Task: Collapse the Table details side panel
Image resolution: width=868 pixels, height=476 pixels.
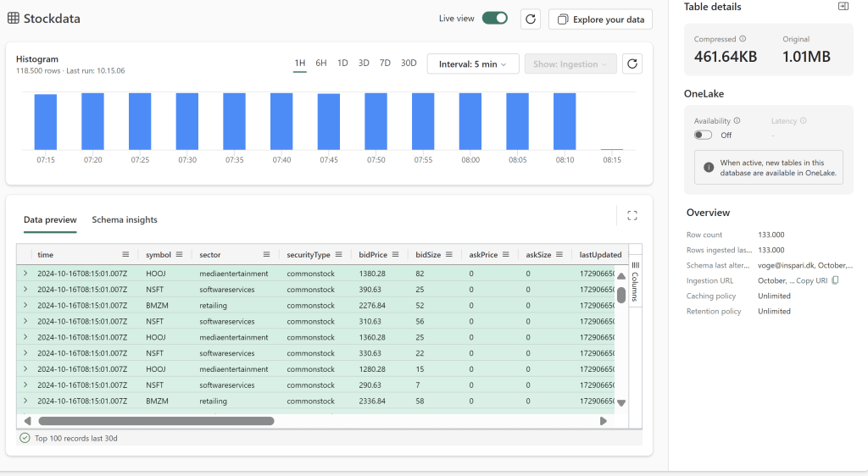Action: pos(843,7)
